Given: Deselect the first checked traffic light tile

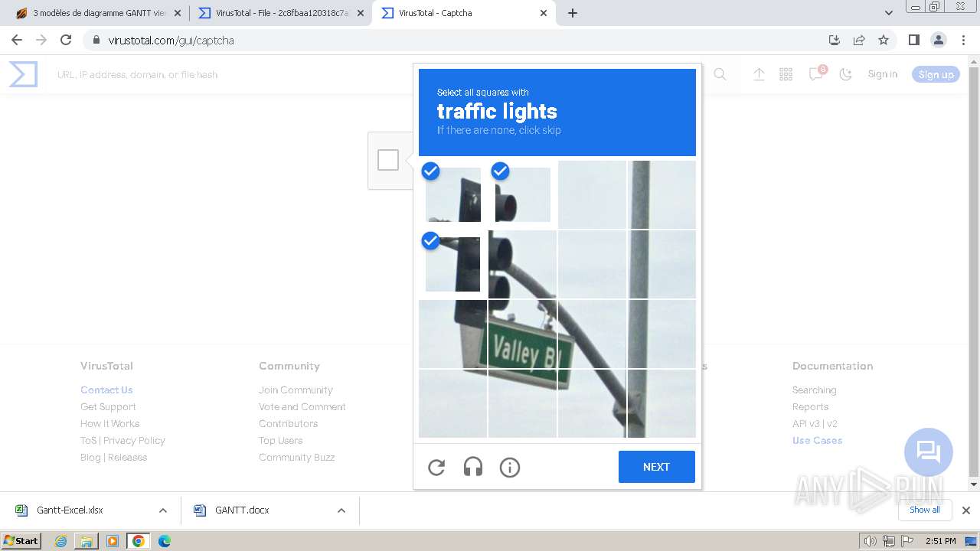Looking at the screenshot, I should coord(452,194).
